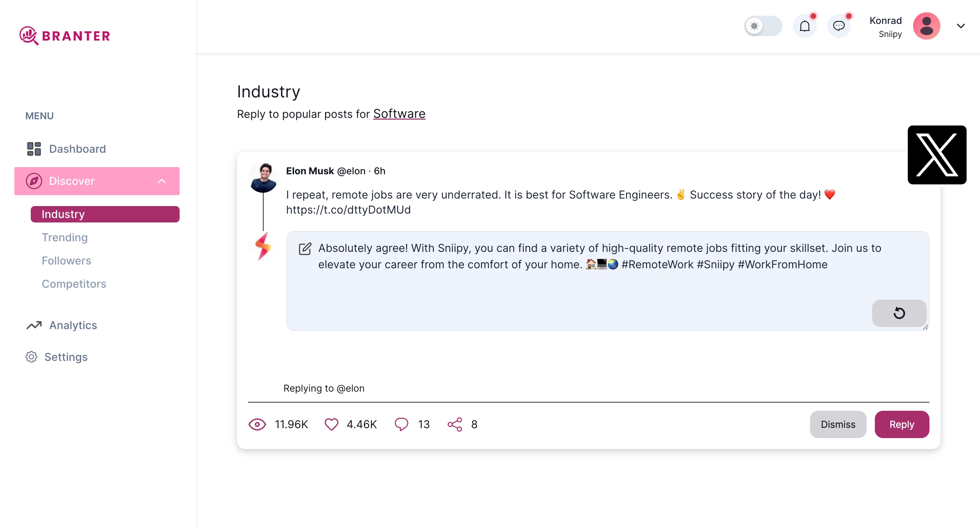
Task: Click the reply box resize handle
Action: (x=925, y=327)
